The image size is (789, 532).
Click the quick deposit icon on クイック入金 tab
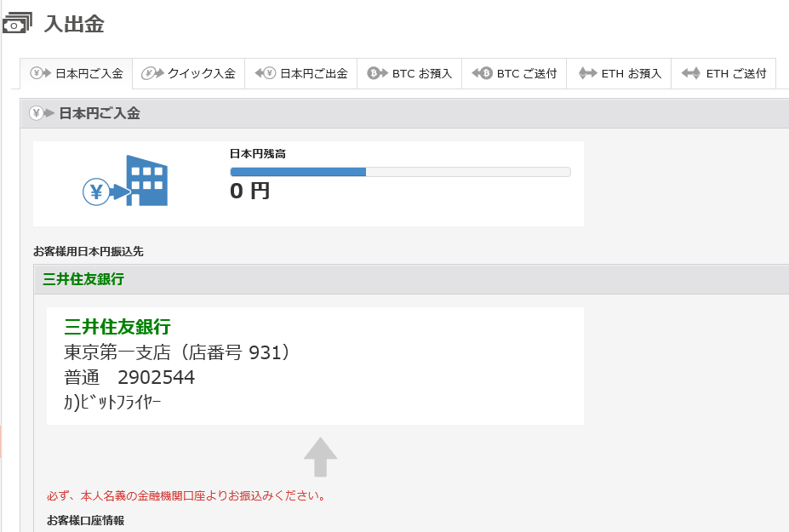tap(152, 73)
